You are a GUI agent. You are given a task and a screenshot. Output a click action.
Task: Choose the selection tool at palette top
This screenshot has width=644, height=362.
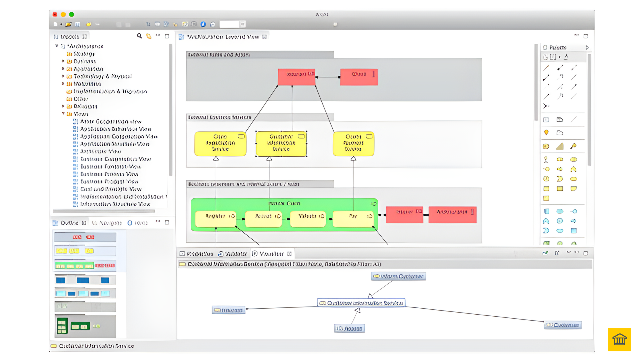[x=546, y=57]
